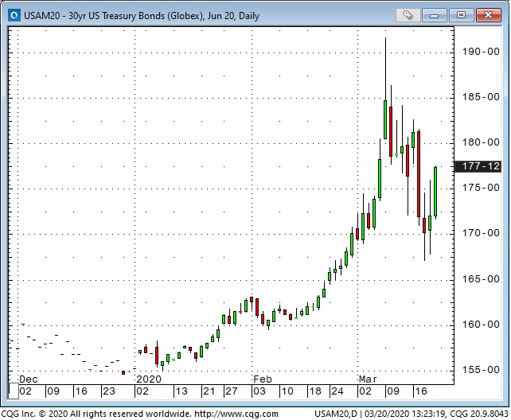The image size is (511, 420).
Task: Click the date label 13 on time axis
Action: (x=181, y=391)
